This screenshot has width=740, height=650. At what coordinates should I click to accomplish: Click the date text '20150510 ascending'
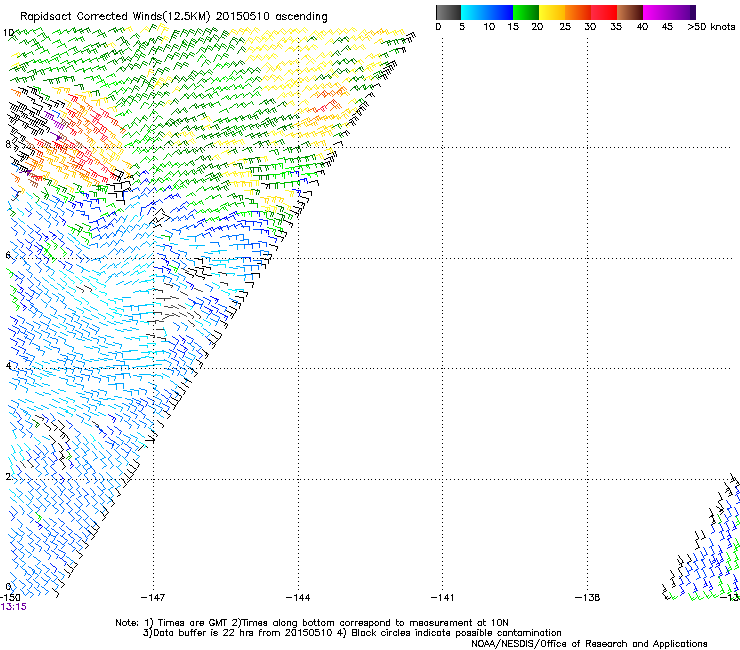coord(271,17)
